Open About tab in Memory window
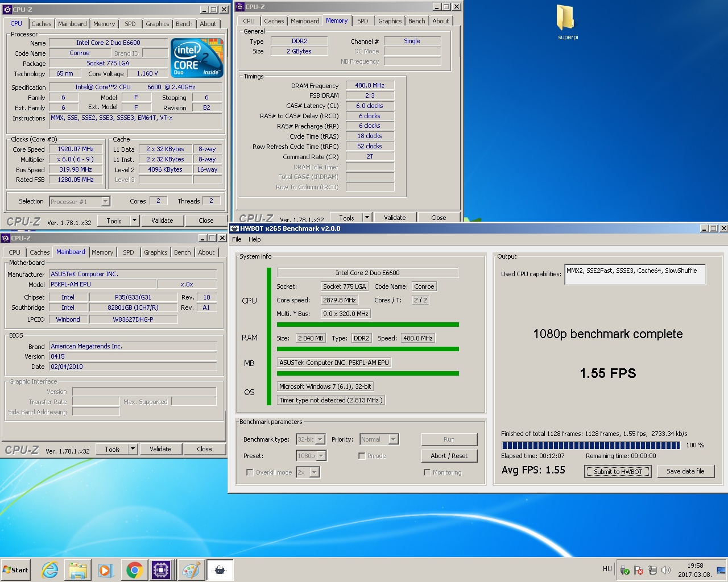 point(441,21)
